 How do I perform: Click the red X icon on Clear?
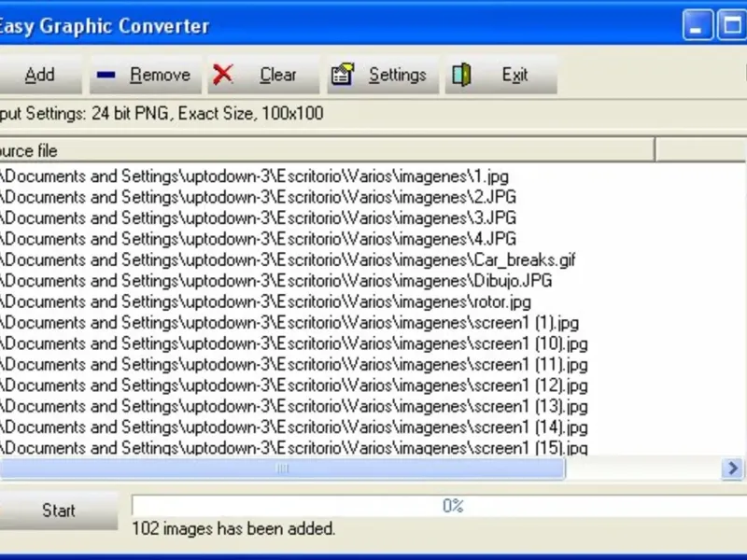click(222, 75)
